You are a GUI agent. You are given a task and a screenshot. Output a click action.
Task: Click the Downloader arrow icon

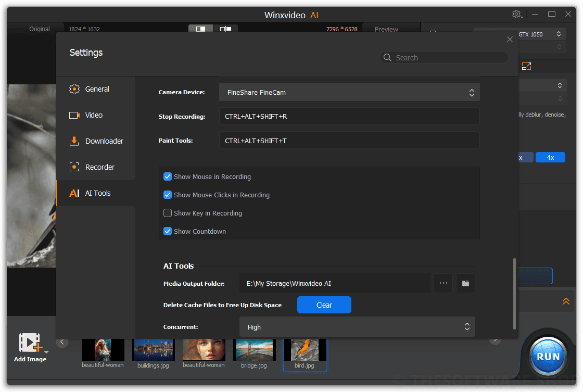(74, 141)
